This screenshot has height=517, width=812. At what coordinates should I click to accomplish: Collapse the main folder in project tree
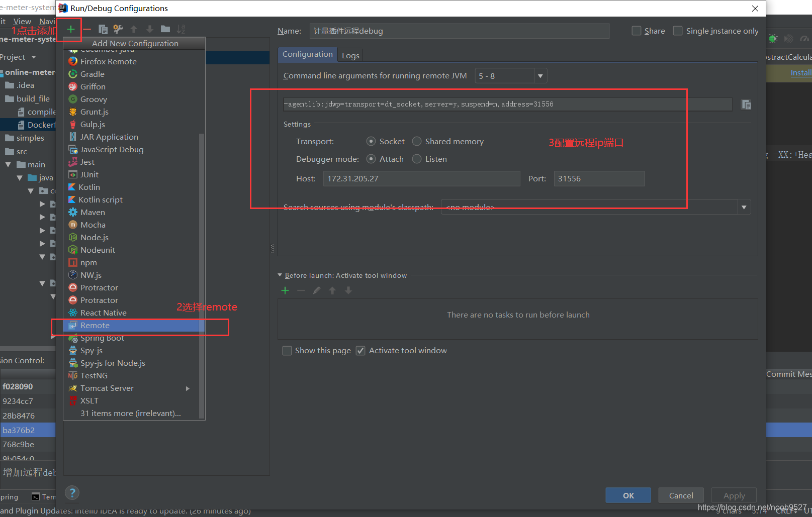pos(8,164)
